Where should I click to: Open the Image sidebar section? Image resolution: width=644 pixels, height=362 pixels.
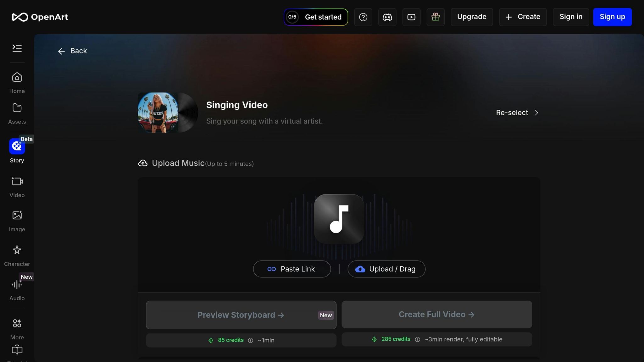tap(17, 221)
